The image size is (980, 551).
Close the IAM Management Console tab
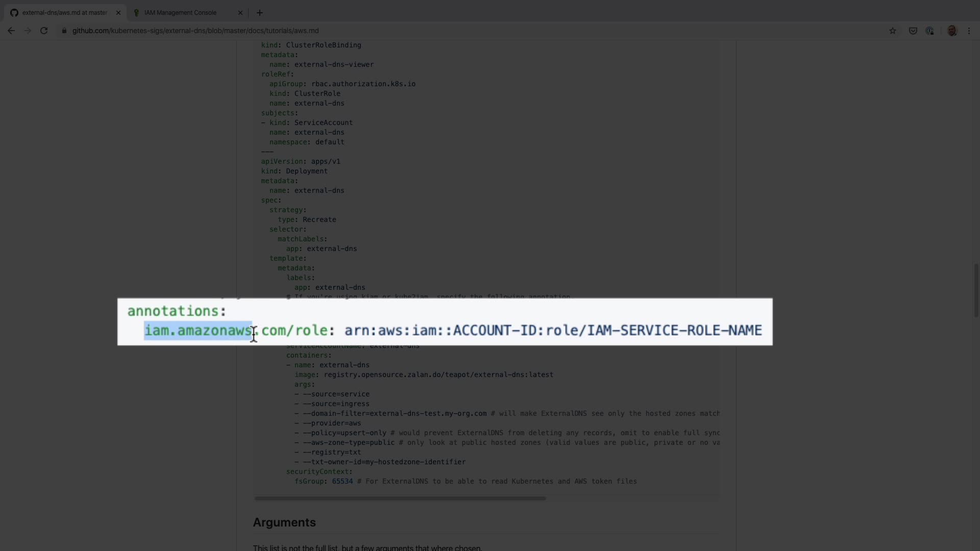241,13
